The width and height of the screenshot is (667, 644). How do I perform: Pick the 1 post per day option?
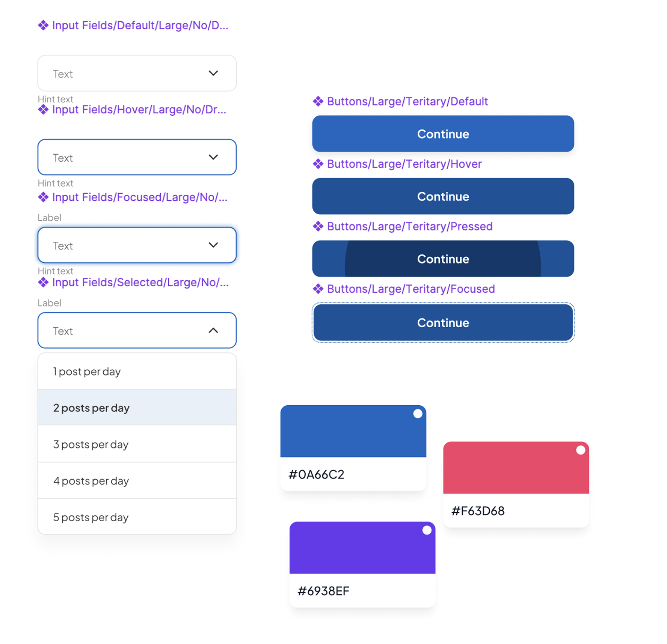[x=137, y=371]
